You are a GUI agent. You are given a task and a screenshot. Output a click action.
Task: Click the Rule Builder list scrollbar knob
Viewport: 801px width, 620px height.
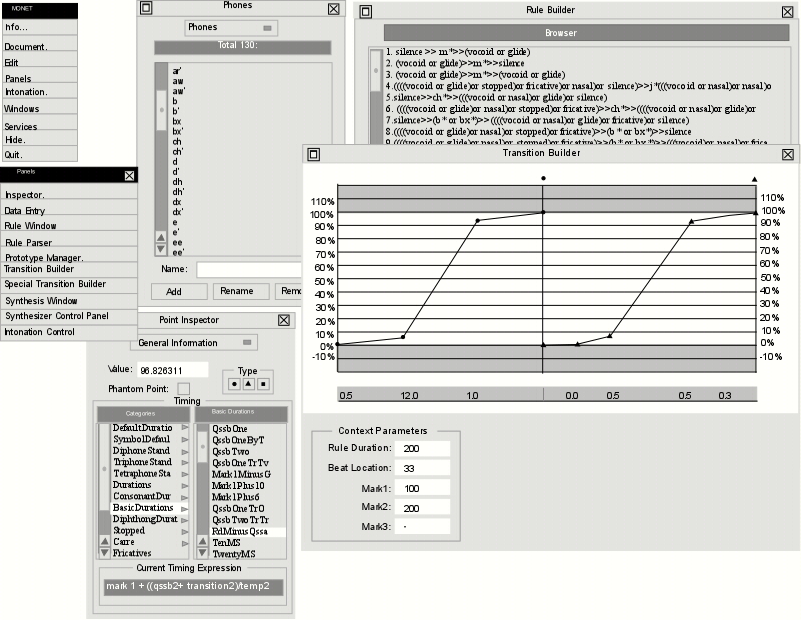(x=376, y=70)
